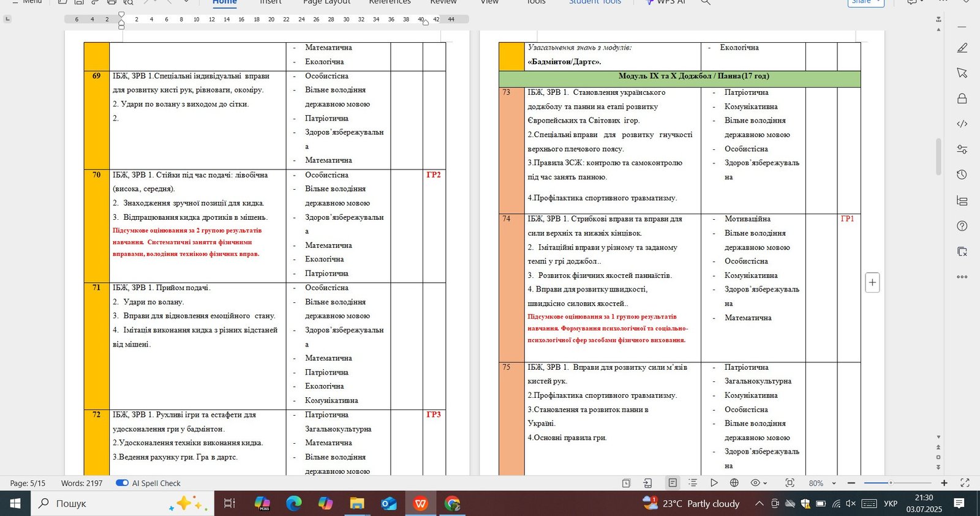This screenshot has width=980, height=516.
Task: Switch to Web Layout globe view
Action: tap(734, 483)
